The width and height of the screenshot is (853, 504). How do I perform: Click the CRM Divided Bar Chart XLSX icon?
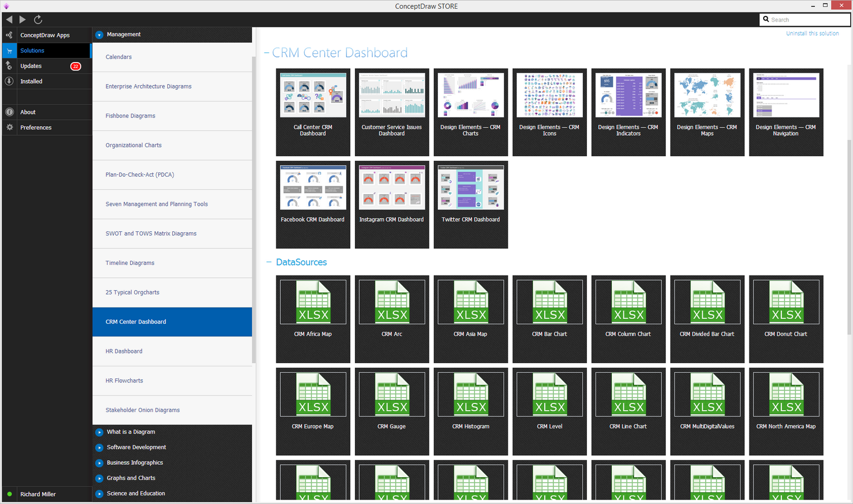point(707,302)
